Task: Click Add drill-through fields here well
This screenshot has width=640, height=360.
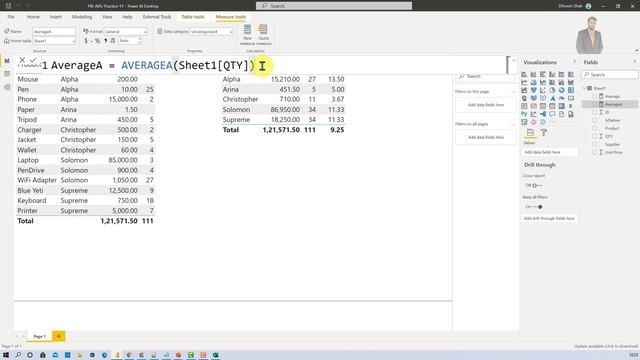Action: [549, 218]
